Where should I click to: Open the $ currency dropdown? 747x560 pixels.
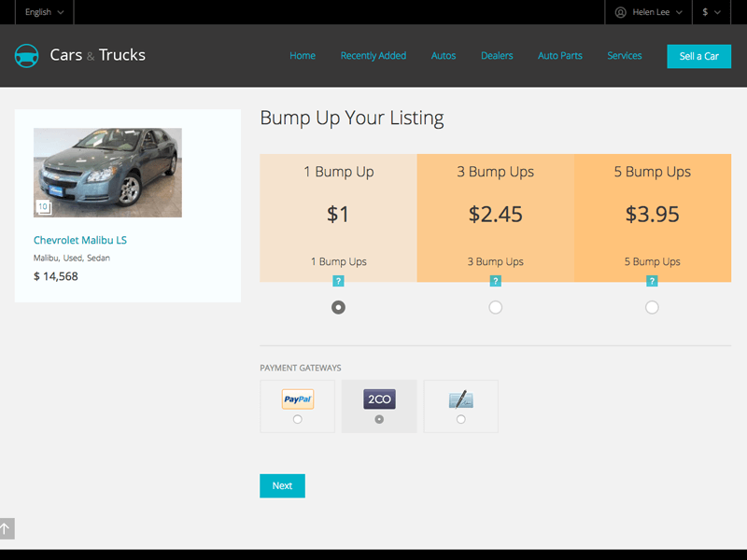point(712,12)
